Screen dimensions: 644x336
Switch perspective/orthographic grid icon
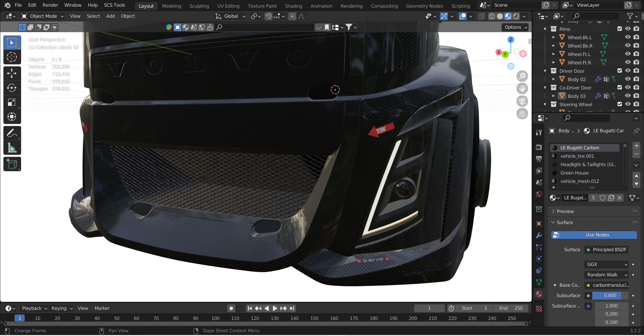coord(522,114)
